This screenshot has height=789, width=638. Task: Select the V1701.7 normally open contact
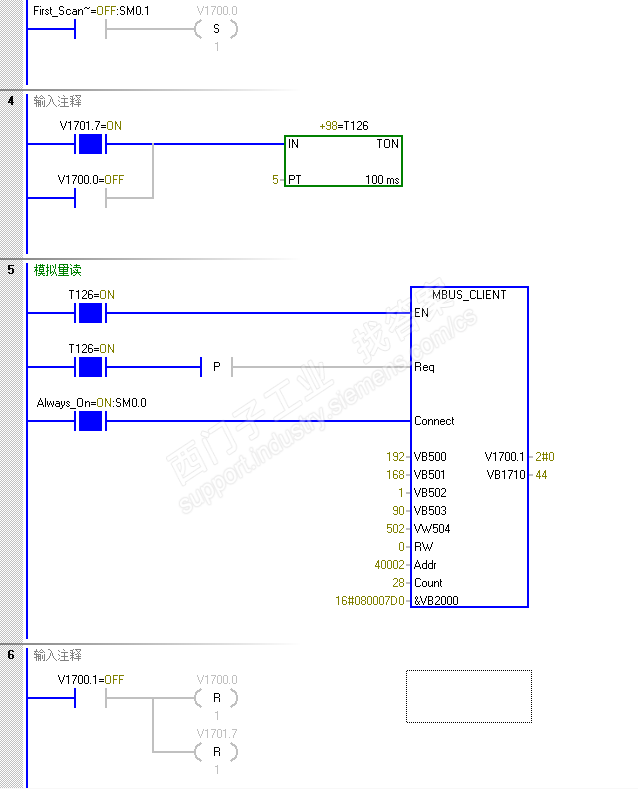click(91, 144)
